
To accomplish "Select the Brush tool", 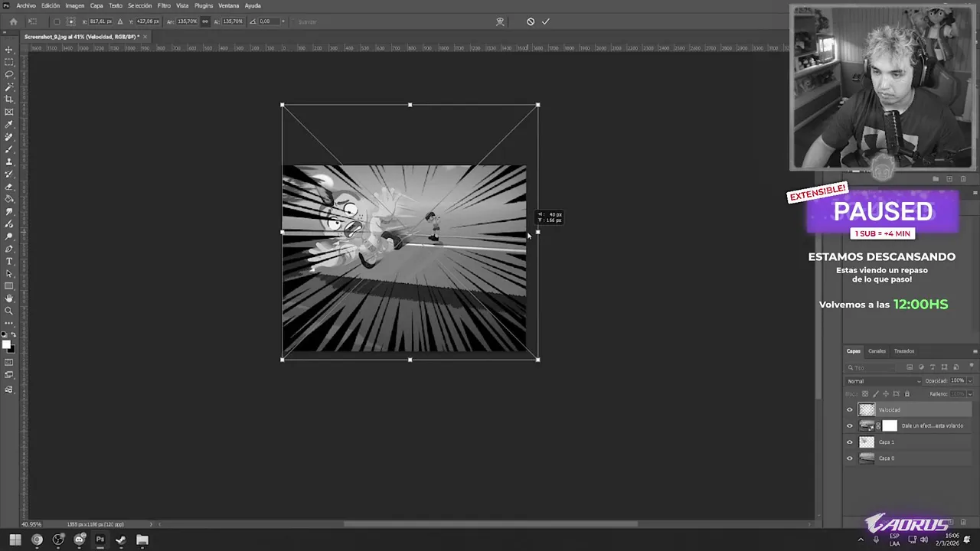I will [9, 149].
